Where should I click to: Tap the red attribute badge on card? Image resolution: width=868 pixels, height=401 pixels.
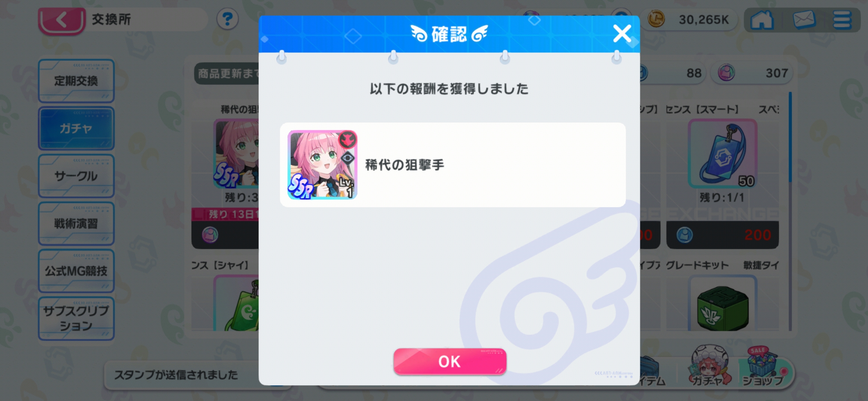348,140
